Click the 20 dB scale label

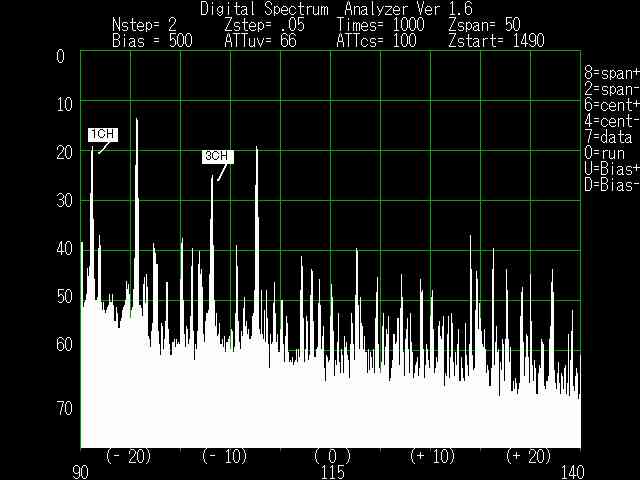(64, 153)
